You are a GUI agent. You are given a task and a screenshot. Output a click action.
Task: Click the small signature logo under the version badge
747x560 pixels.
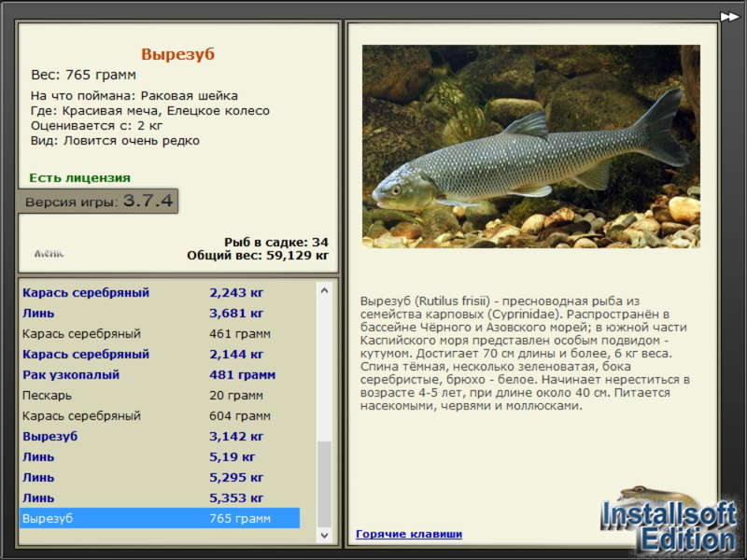pos(49,253)
